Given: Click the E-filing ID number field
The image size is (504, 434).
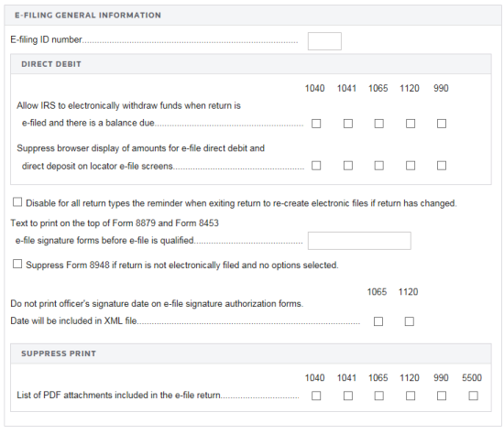Looking at the screenshot, I should point(324,41).
